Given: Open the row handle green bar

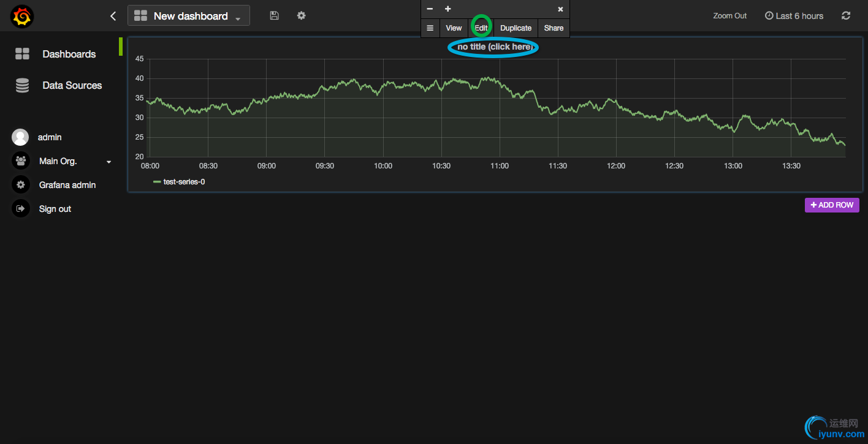Looking at the screenshot, I should point(121,47).
